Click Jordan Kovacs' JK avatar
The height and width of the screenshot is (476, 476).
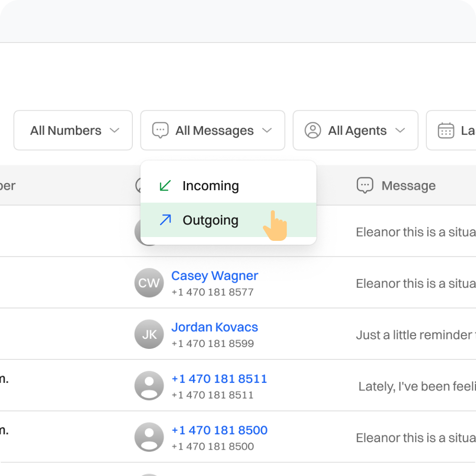149,335
